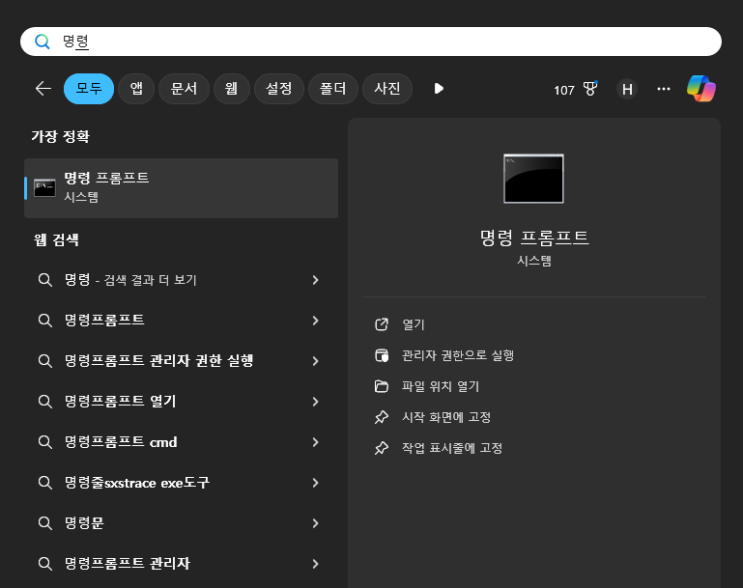The image size is (743, 588).
Task: Click the 관리자 권한으로 실행 shield icon
Action: point(381,355)
